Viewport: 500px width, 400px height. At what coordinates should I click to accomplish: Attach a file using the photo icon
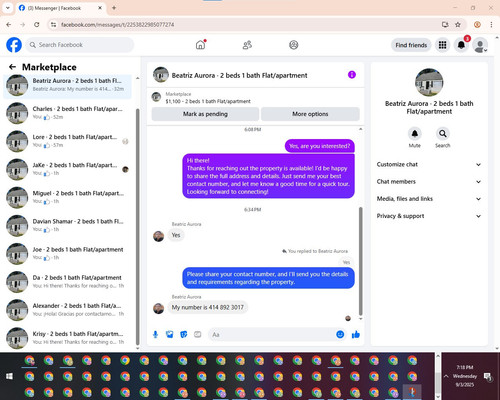pos(170,334)
